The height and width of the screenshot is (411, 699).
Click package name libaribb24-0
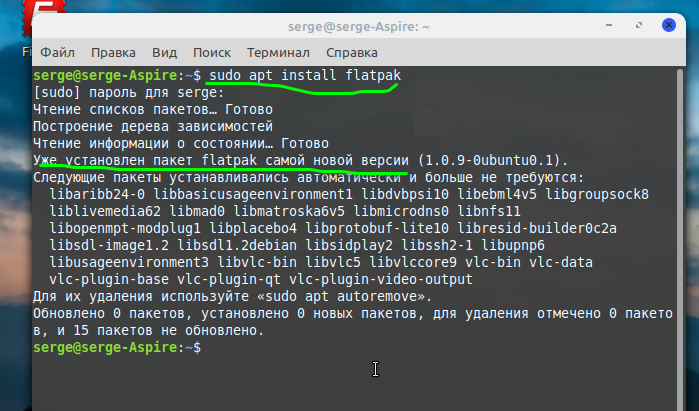click(x=97, y=194)
